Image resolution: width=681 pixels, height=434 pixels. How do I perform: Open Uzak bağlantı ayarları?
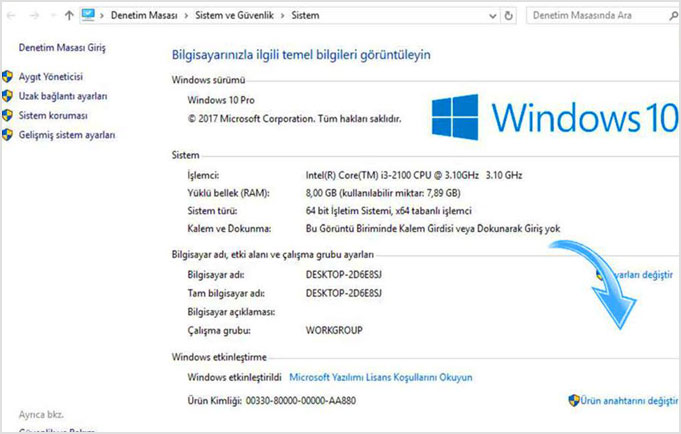click(x=62, y=96)
